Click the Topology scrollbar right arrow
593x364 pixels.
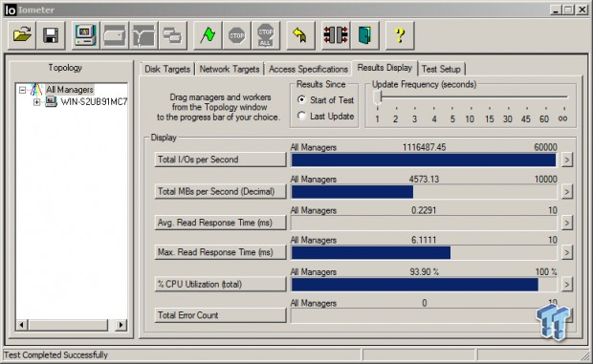(x=121, y=325)
